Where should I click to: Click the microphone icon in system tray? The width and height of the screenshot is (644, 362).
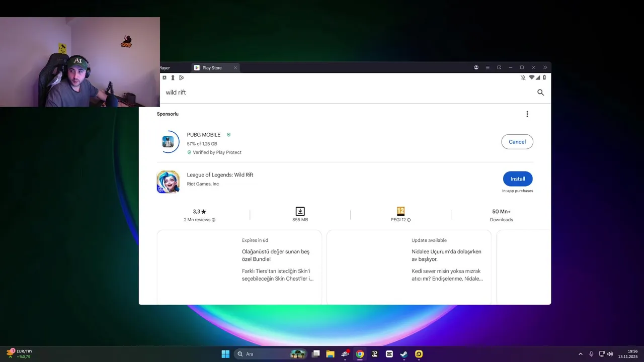pos(591,354)
